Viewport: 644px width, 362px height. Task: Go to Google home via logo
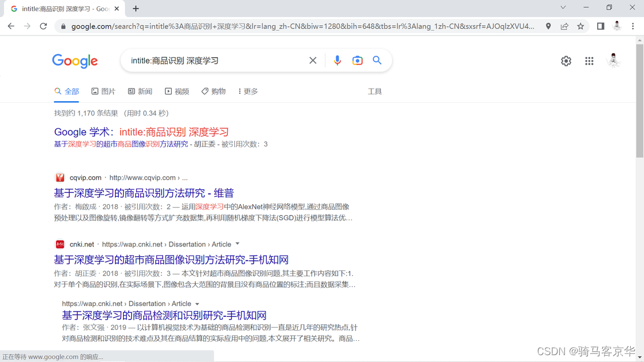click(x=75, y=61)
